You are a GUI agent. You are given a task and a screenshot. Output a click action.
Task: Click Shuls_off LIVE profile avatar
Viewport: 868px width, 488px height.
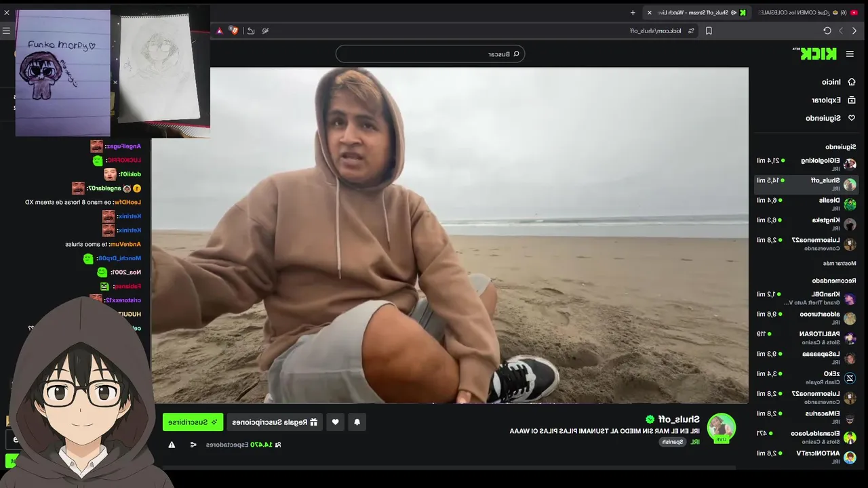click(721, 427)
